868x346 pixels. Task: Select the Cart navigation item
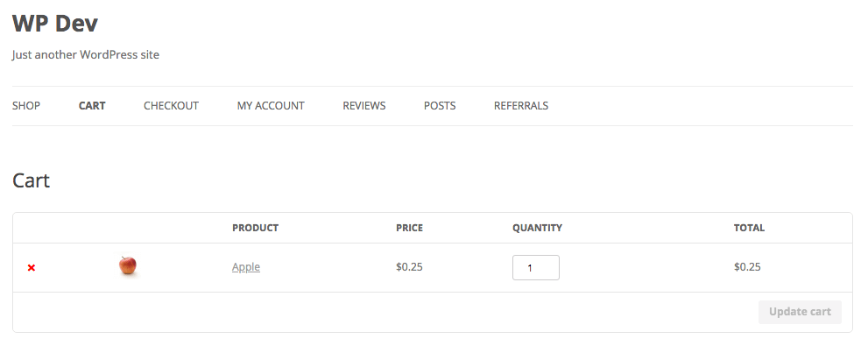(92, 106)
